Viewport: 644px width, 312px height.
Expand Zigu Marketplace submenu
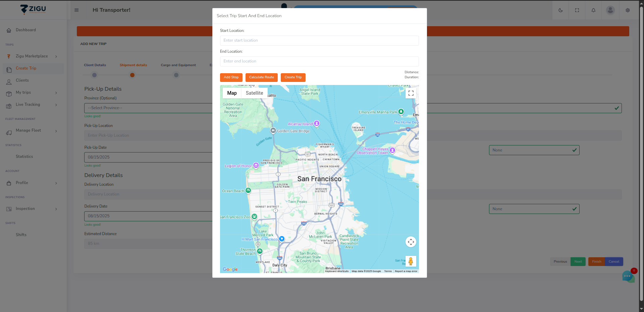pyautogui.click(x=56, y=56)
